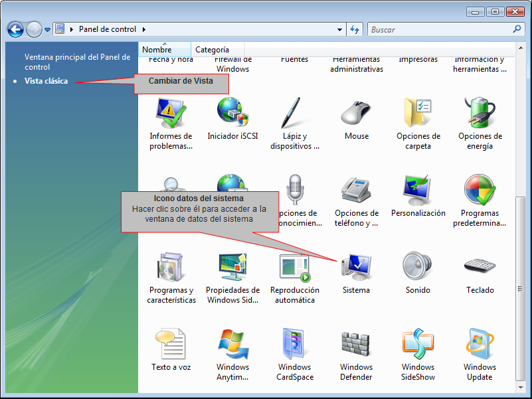This screenshot has height=399, width=532.
Task: Click the search magnifier icon
Action: 517,29
